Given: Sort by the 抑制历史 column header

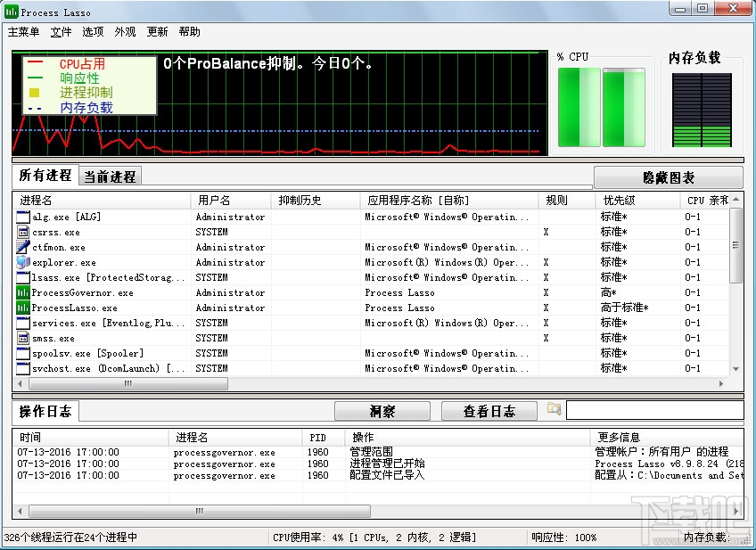Looking at the screenshot, I should [316, 201].
